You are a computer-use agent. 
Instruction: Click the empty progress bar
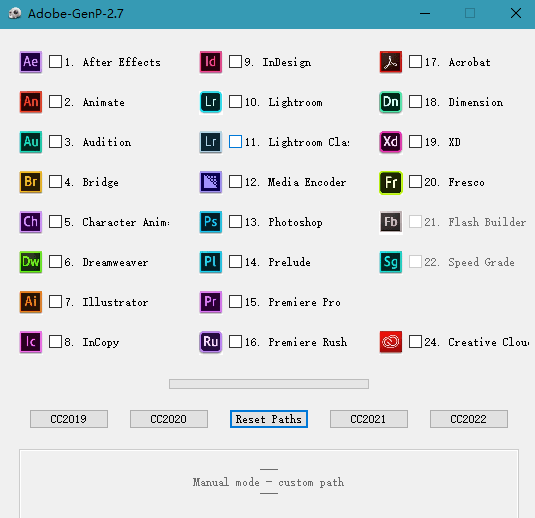point(269,384)
